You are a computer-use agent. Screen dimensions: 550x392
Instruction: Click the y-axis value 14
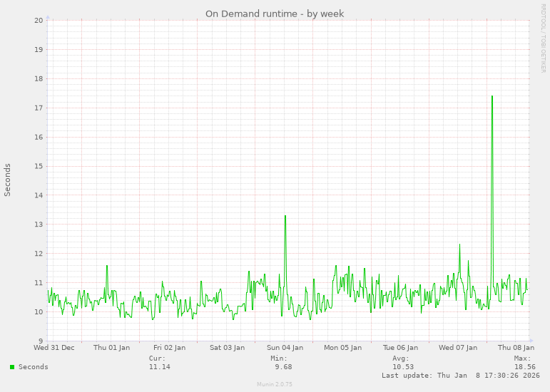coord(39,195)
